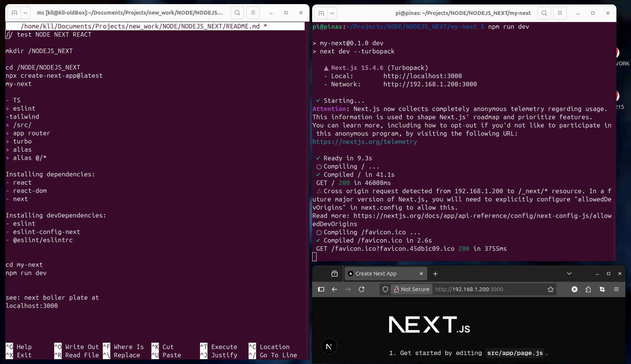631x364 pixels.
Task: Open hamburger menu in pi@pinas terminal
Action: tap(560, 13)
